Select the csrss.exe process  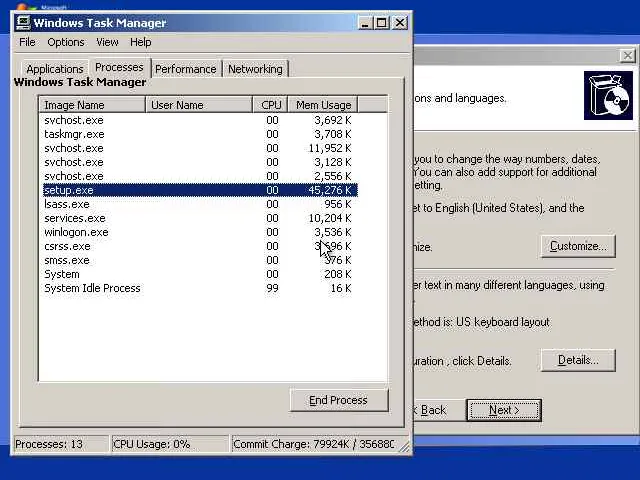[x=200, y=246]
